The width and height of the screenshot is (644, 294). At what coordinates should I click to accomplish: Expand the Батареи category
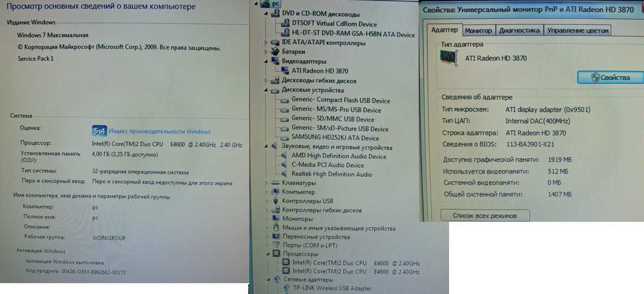coord(267,52)
